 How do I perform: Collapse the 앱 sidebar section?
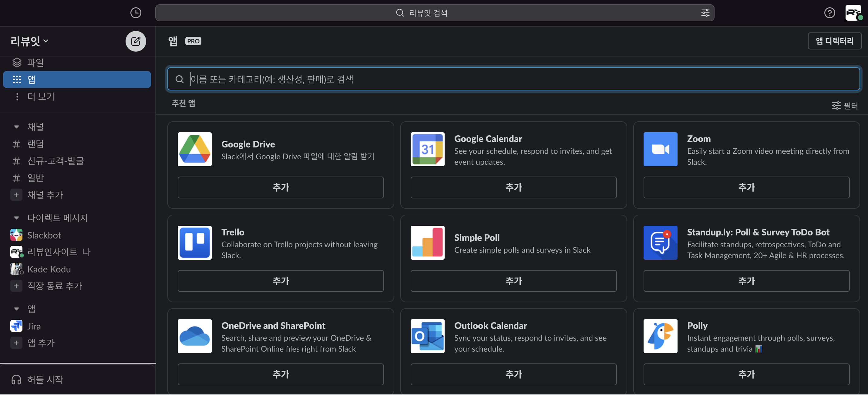(16, 309)
